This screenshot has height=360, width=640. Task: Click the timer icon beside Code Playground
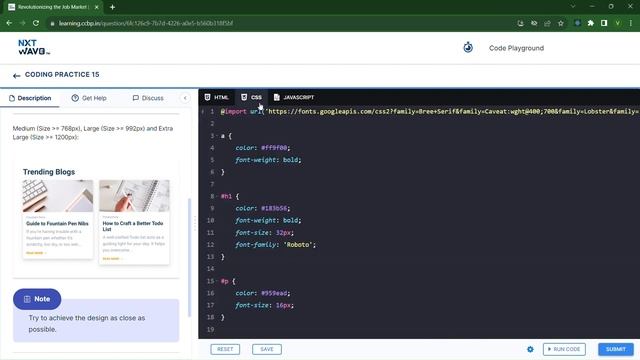[x=468, y=47]
